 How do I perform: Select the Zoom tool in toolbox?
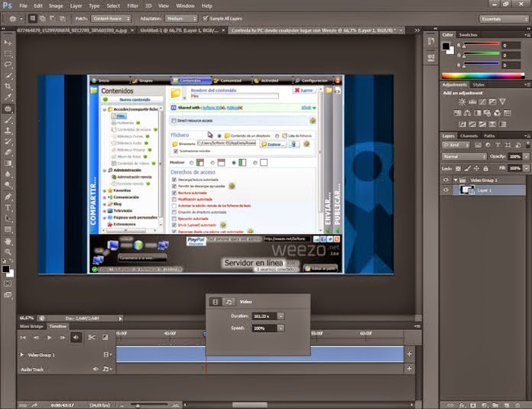pos(8,252)
